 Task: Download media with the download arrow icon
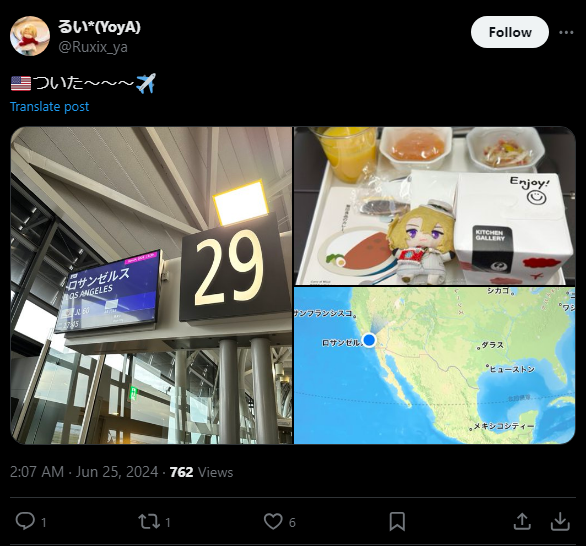click(560, 521)
